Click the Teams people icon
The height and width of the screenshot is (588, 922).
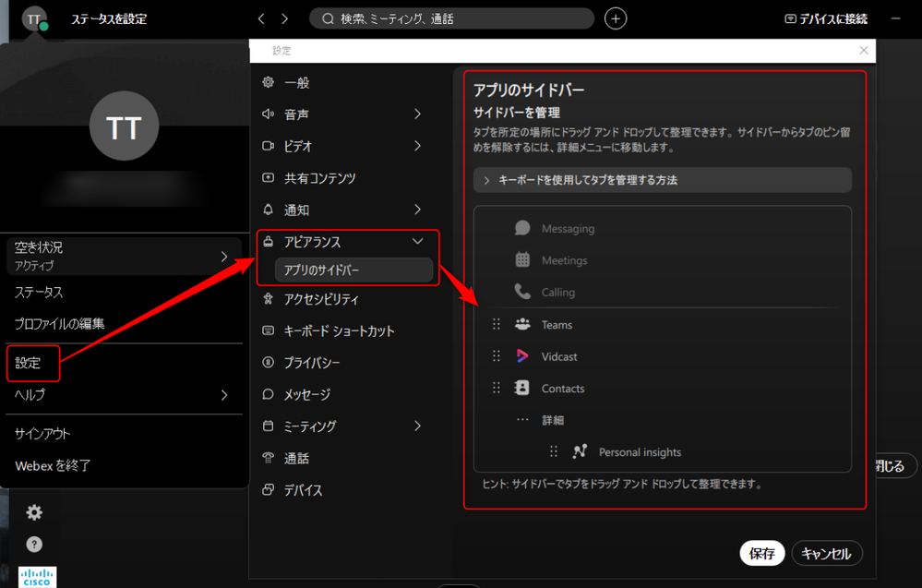pos(522,324)
